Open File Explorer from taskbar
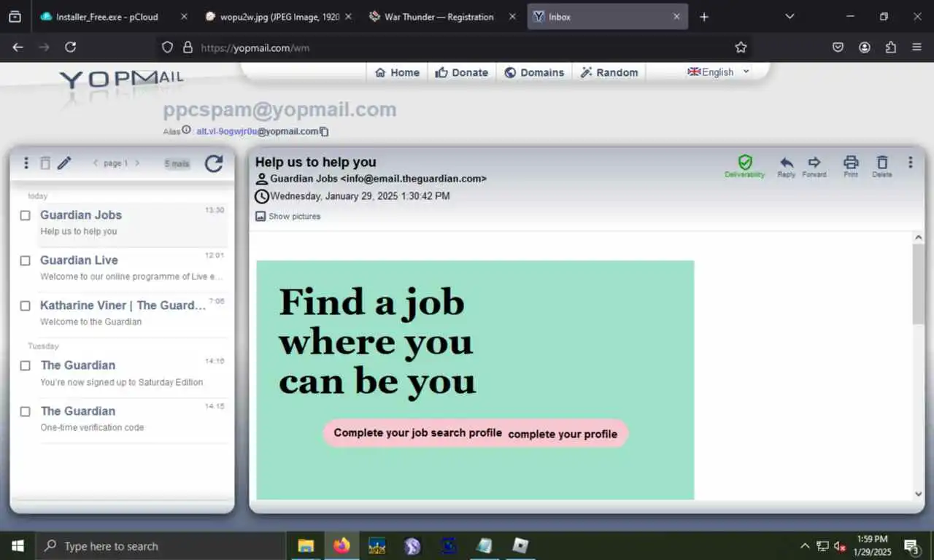The height and width of the screenshot is (560, 934). point(306,545)
